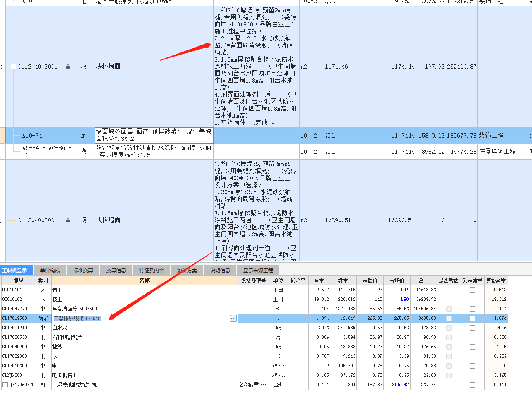The width and height of the screenshot is (532, 397).
Task: Click the lock icon on the 1174.46 item row
Action: tap(68, 67)
